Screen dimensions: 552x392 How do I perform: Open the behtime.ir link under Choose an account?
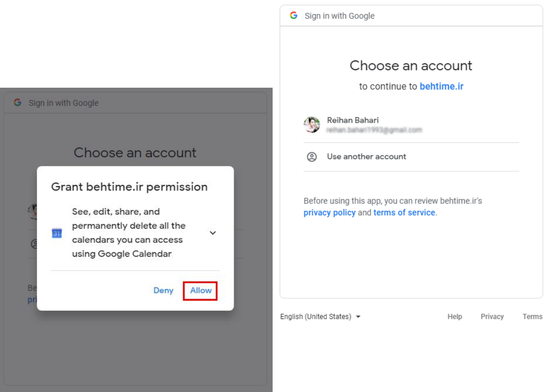pyautogui.click(x=441, y=87)
